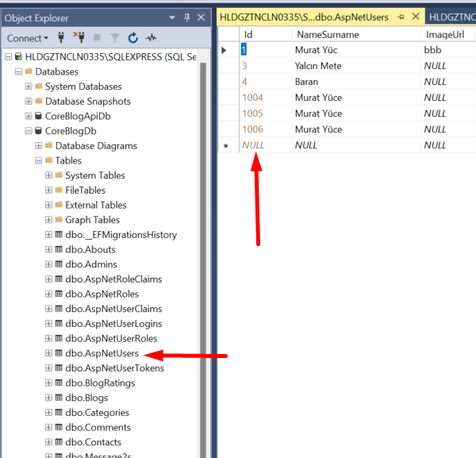Expand the CoreBlogApiDb database
Viewport: 476px width, 458px height.
click(29, 116)
